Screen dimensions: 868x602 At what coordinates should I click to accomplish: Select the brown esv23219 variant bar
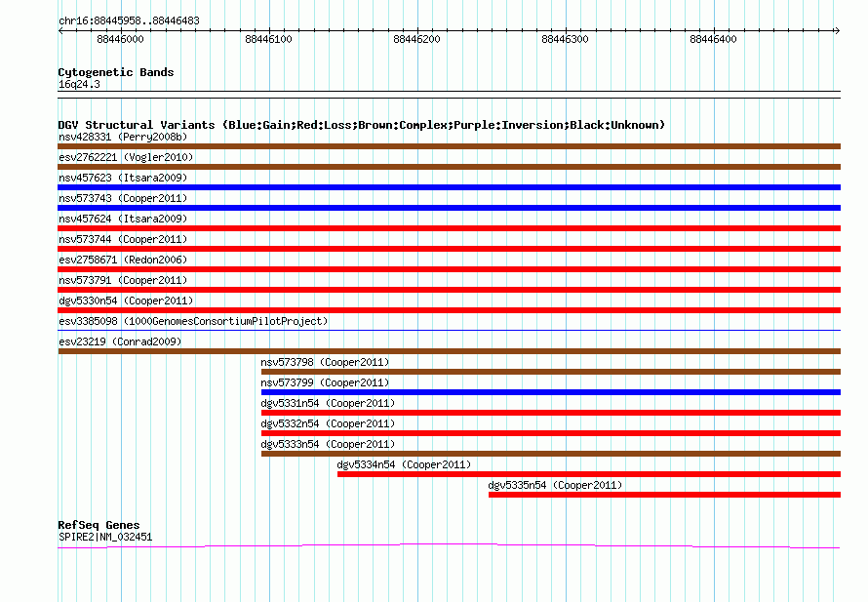click(x=449, y=351)
